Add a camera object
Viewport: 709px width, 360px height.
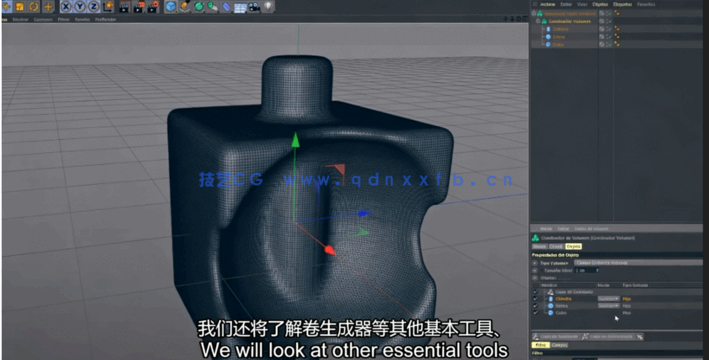[x=255, y=6]
